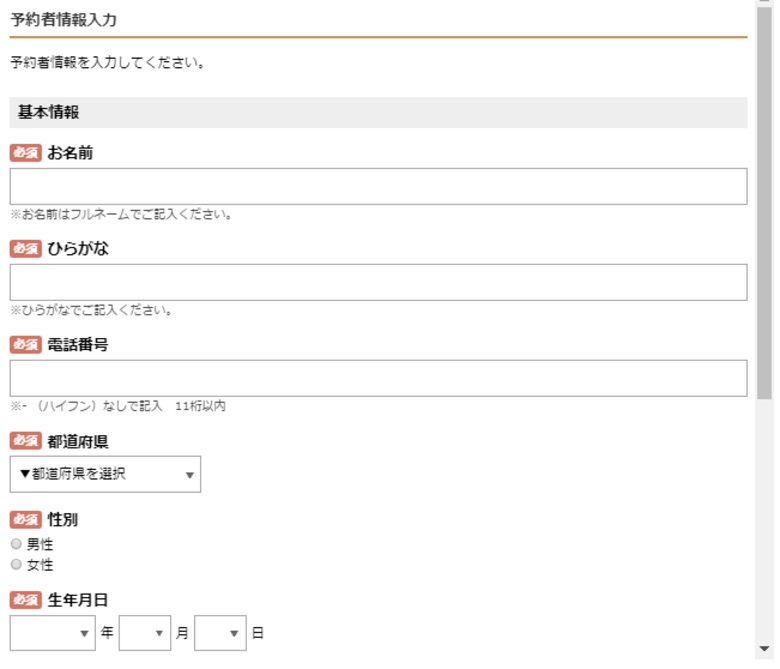Click the 必須 badge beside 生年月日
The height and width of the screenshot is (669, 780).
[x=25, y=600]
